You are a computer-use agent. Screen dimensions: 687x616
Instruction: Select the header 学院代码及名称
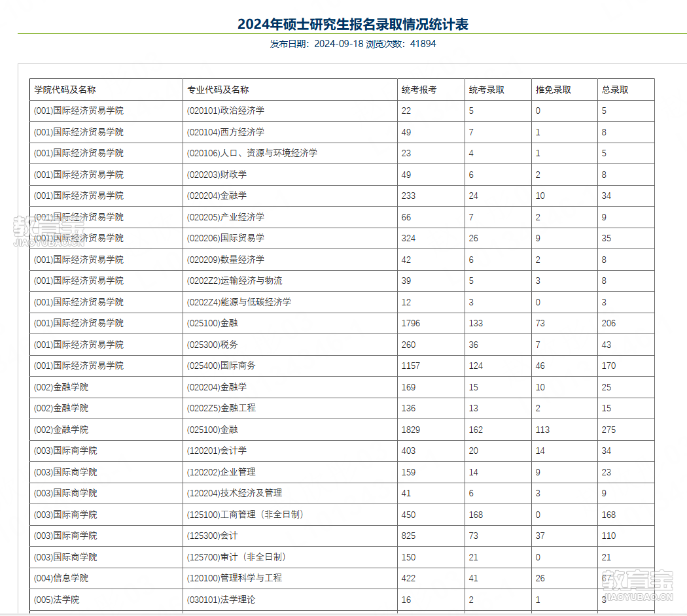65,90
